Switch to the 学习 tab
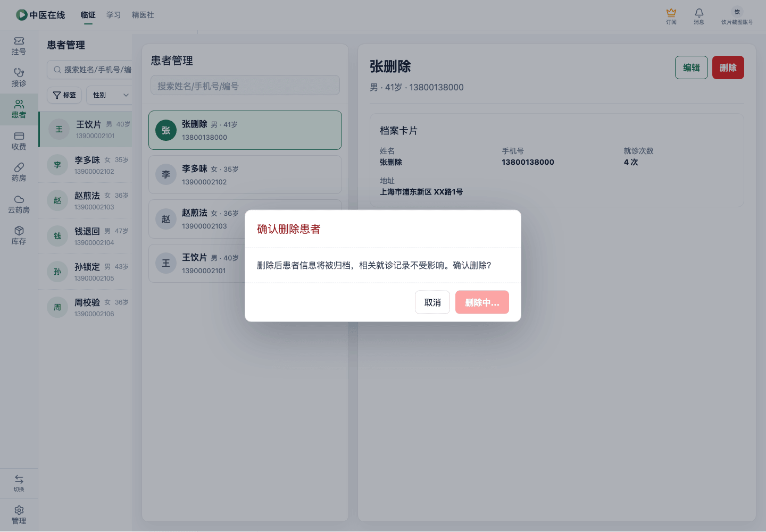The width and height of the screenshot is (766, 532). 114,15
